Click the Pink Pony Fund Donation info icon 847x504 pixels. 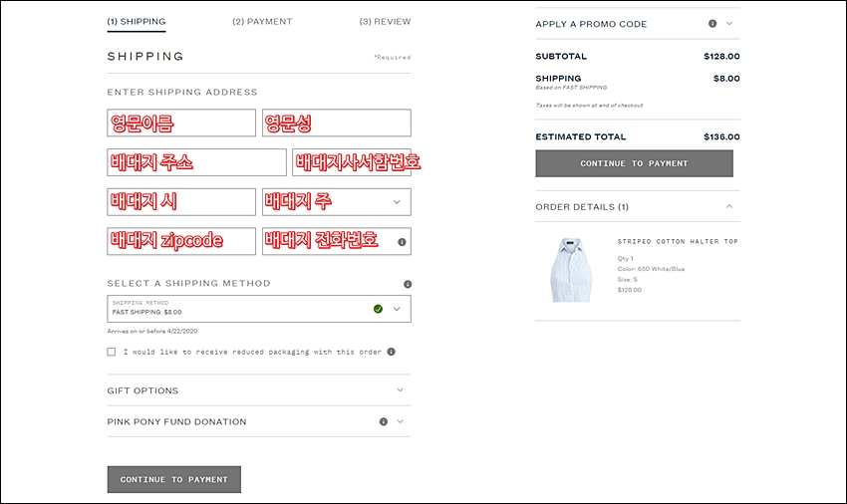383,422
